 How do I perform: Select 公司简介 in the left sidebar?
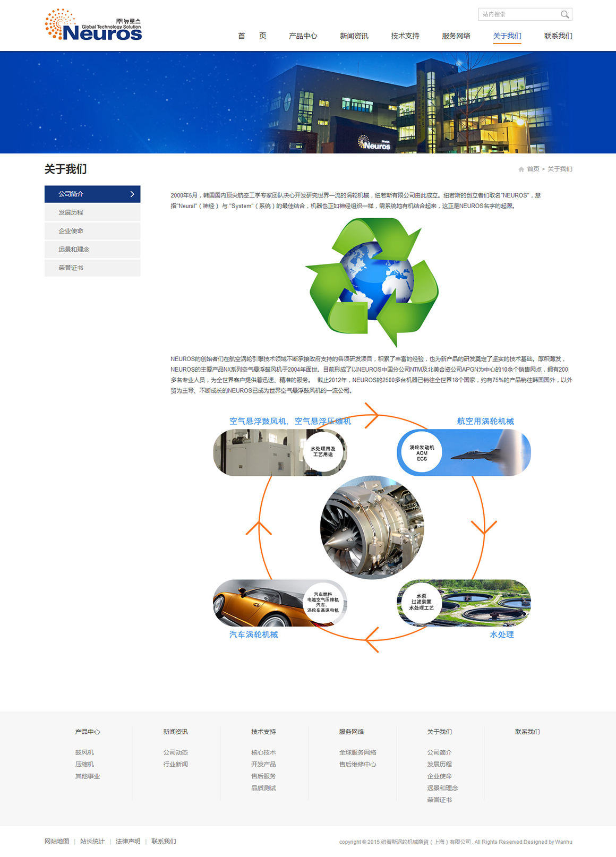92,194
